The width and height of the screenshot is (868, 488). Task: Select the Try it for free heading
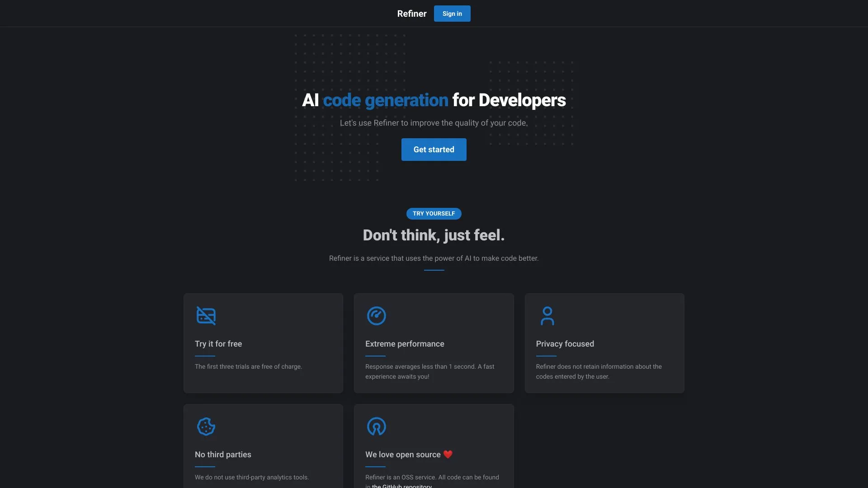point(218,344)
